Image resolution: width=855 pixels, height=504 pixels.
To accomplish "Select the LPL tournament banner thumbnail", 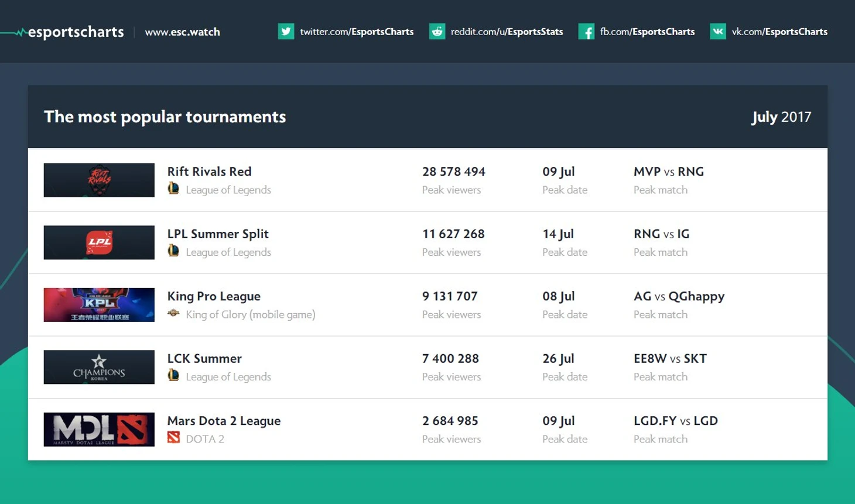I will [x=99, y=242].
